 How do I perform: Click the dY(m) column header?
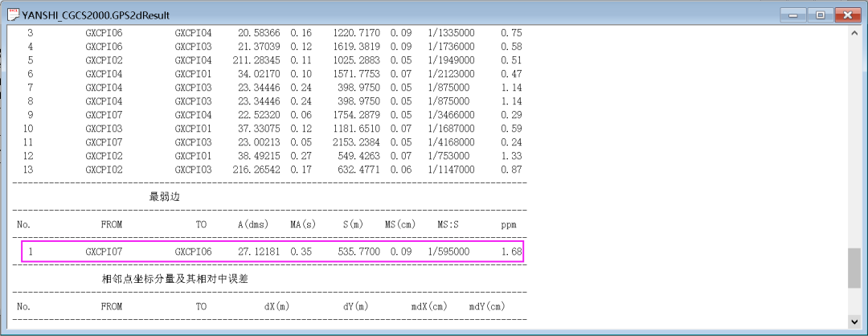click(x=355, y=307)
